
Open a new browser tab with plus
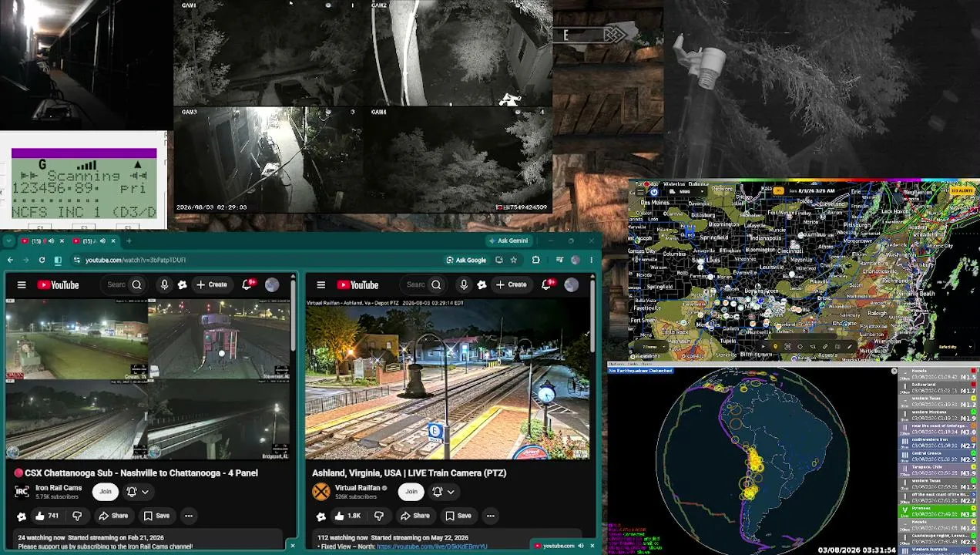coord(129,241)
